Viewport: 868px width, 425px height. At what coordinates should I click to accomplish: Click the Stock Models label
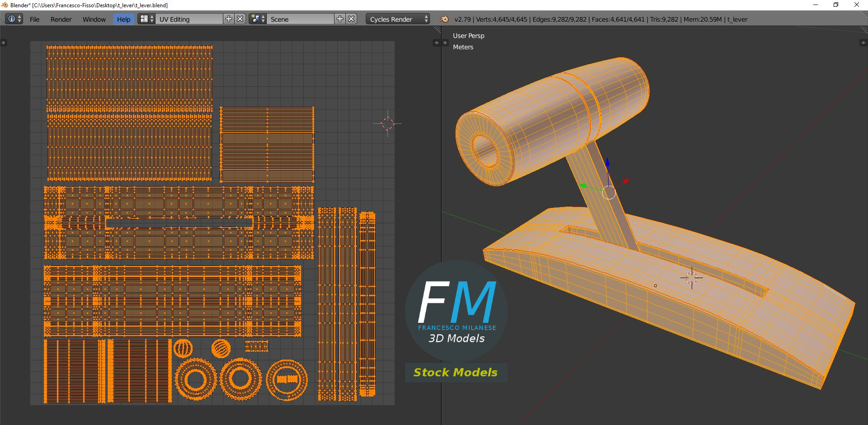click(455, 373)
